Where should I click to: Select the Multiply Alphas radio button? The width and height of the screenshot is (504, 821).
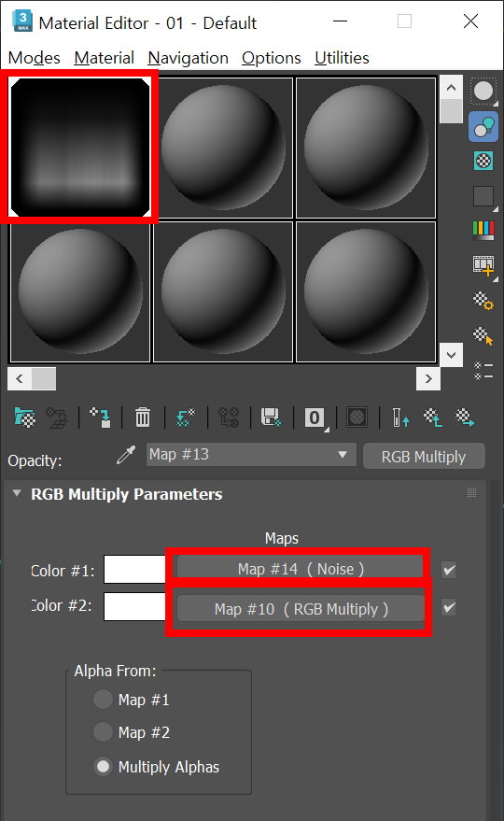click(103, 767)
